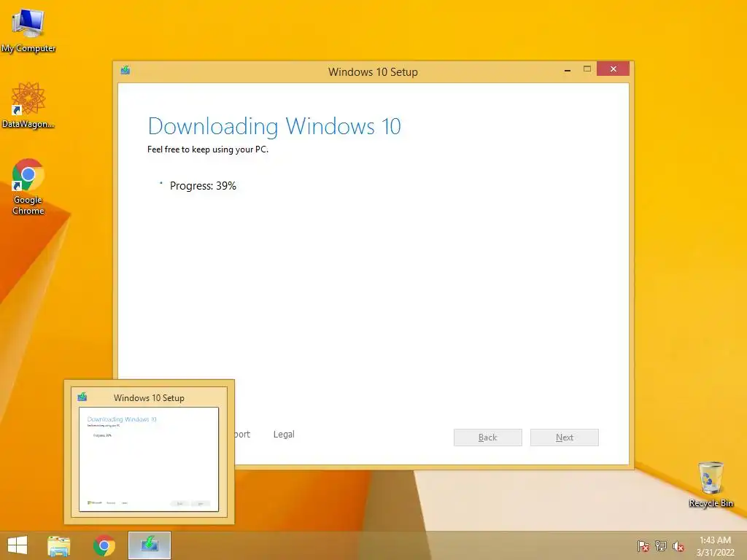Click the 'Progress: 39%' text

click(x=203, y=186)
